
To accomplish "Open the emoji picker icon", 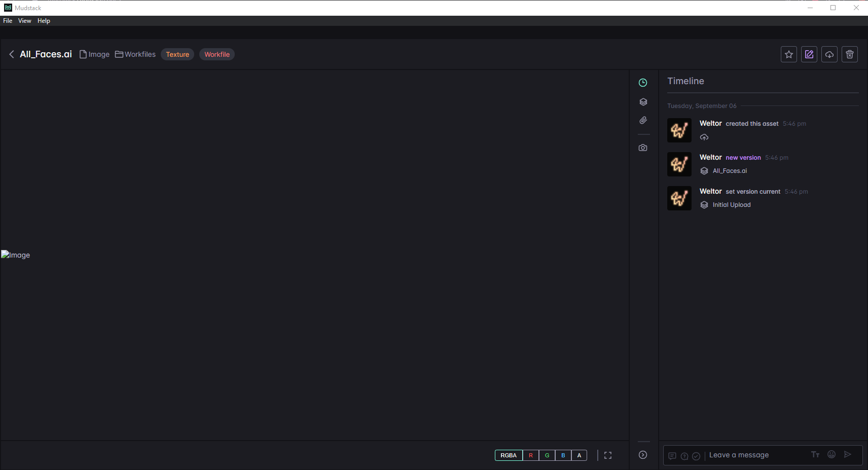I will click(831, 454).
